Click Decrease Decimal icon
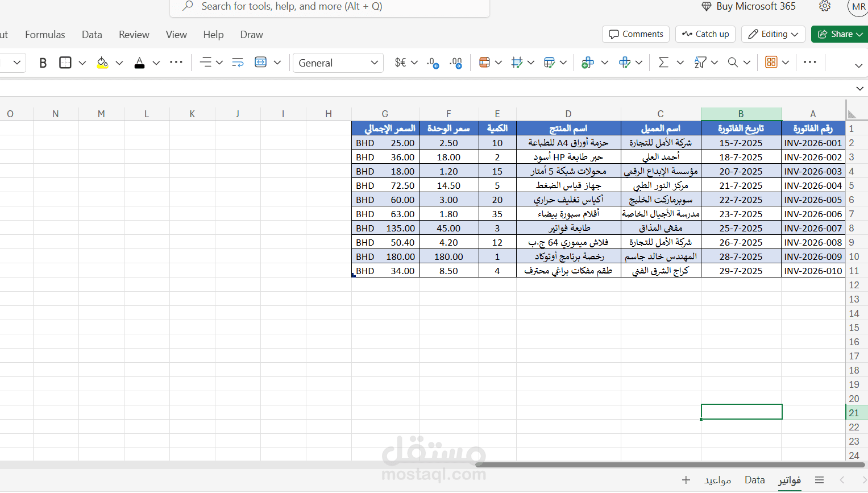The image size is (868, 493). click(433, 63)
